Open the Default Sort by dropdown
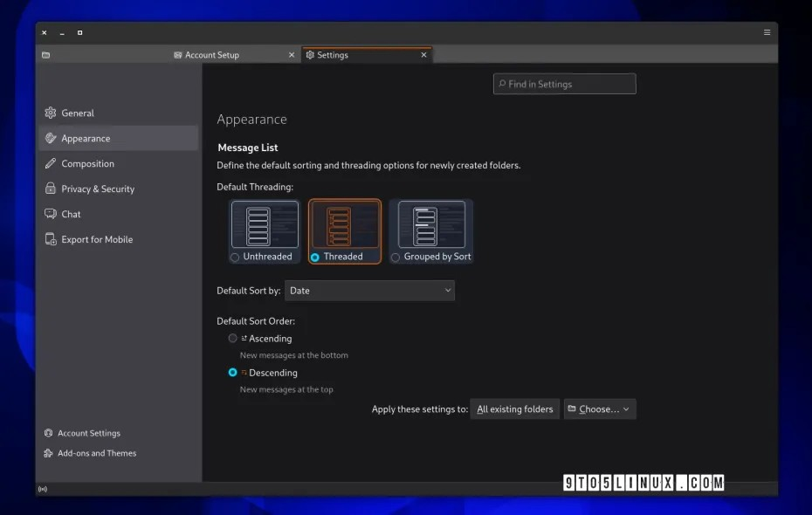The image size is (812, 515). coord(369,290)
